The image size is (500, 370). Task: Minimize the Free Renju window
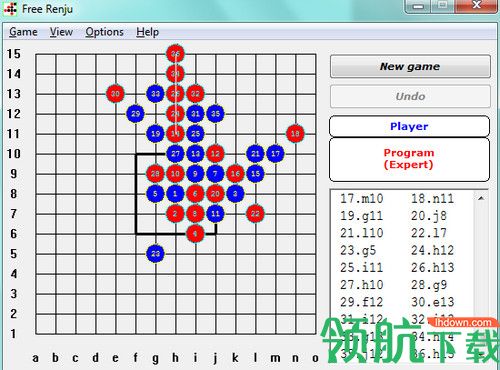419,6
